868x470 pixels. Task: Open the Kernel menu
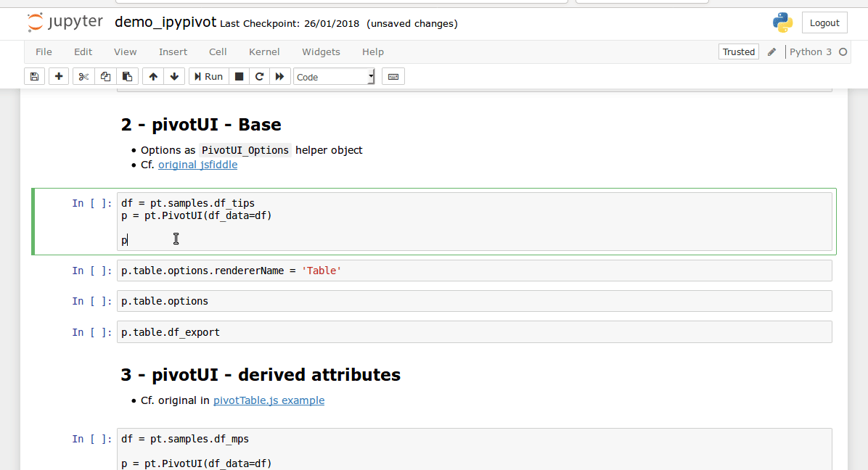(264, 51)
